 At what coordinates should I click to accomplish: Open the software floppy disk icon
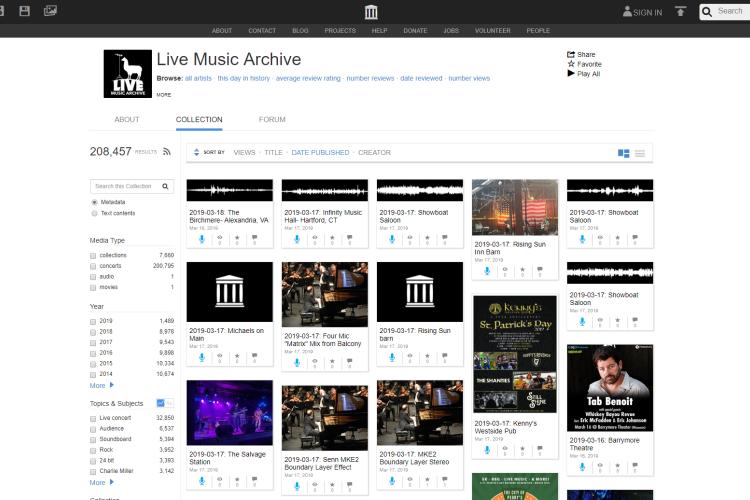(24, 11)
